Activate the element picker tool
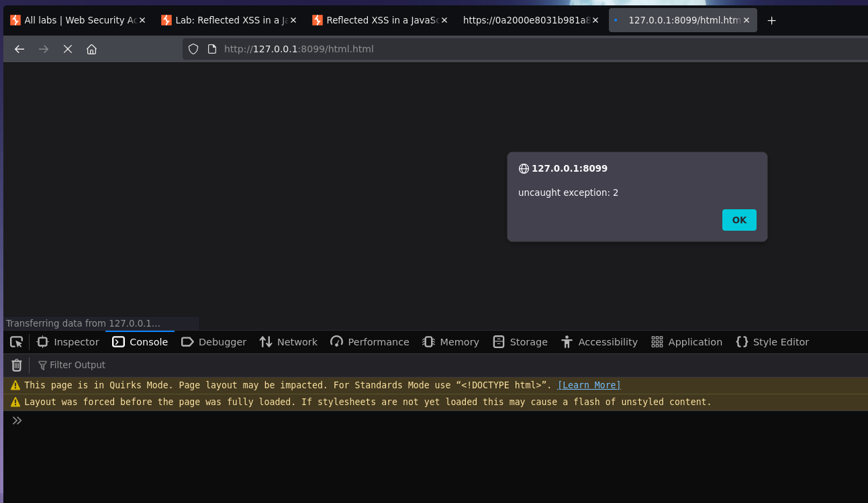This screenshot has width=868, height=503. (17, 342)
